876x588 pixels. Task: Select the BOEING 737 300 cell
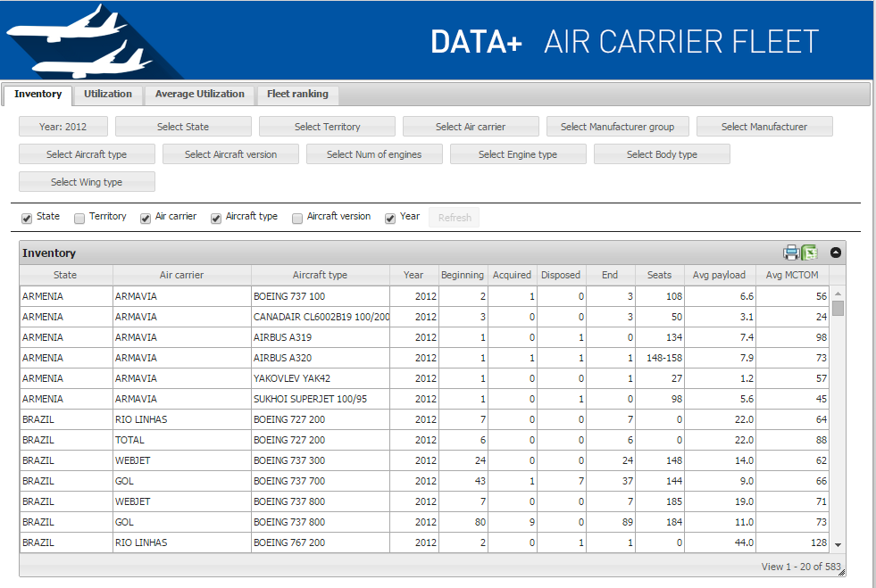tap(320, 460)
